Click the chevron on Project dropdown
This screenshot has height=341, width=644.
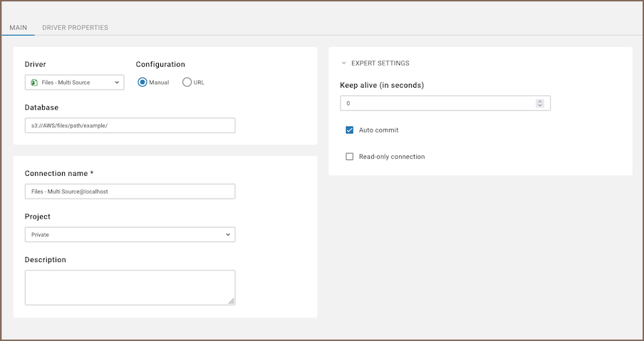(x=228, y=234)
